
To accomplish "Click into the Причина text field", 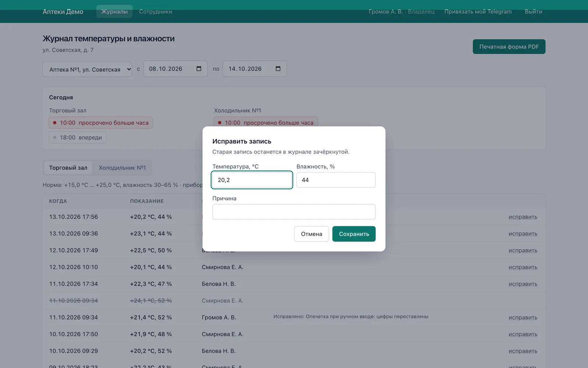I will pos(294,212).
